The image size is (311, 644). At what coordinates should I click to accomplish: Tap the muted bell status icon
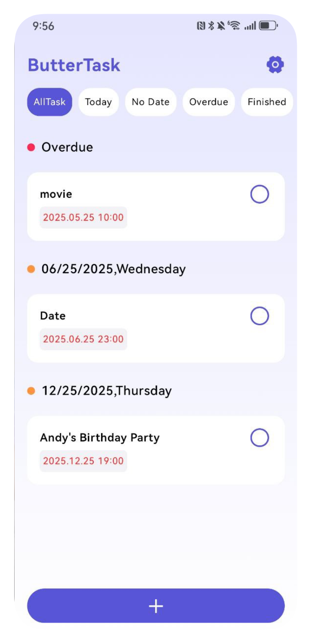221,26
